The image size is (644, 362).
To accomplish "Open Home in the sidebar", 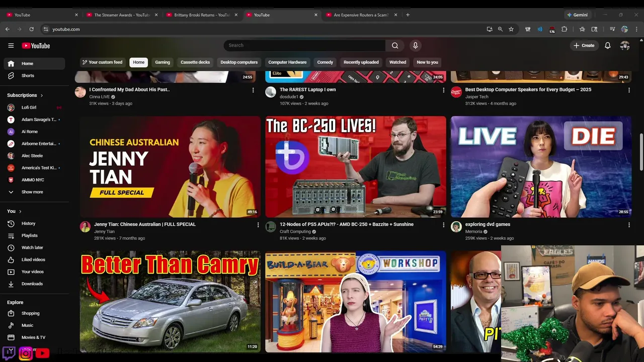I will point(34,63).
